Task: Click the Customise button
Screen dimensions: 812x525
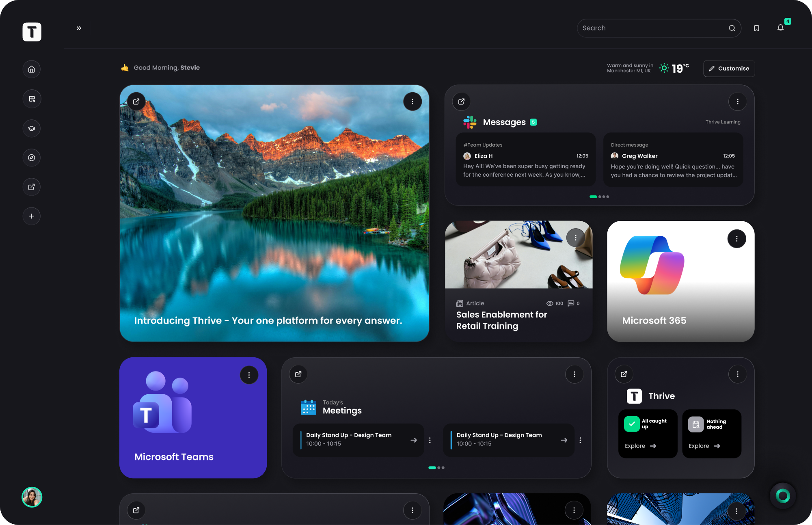Action: click(x=729, y=68)
